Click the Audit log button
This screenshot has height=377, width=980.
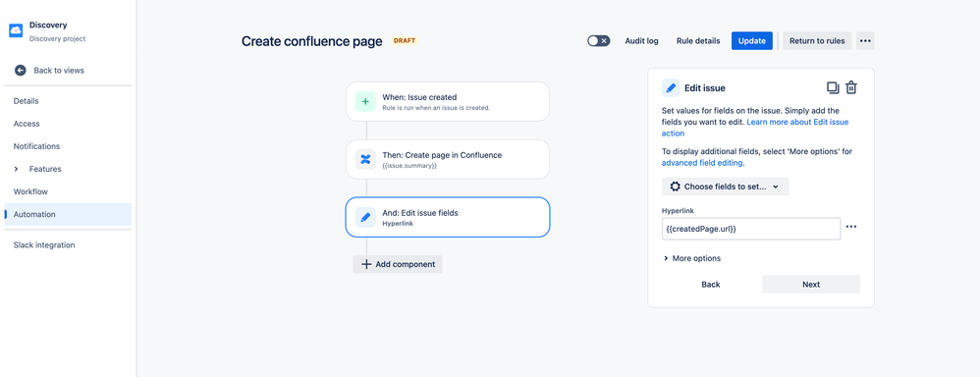tap(641, 40)
